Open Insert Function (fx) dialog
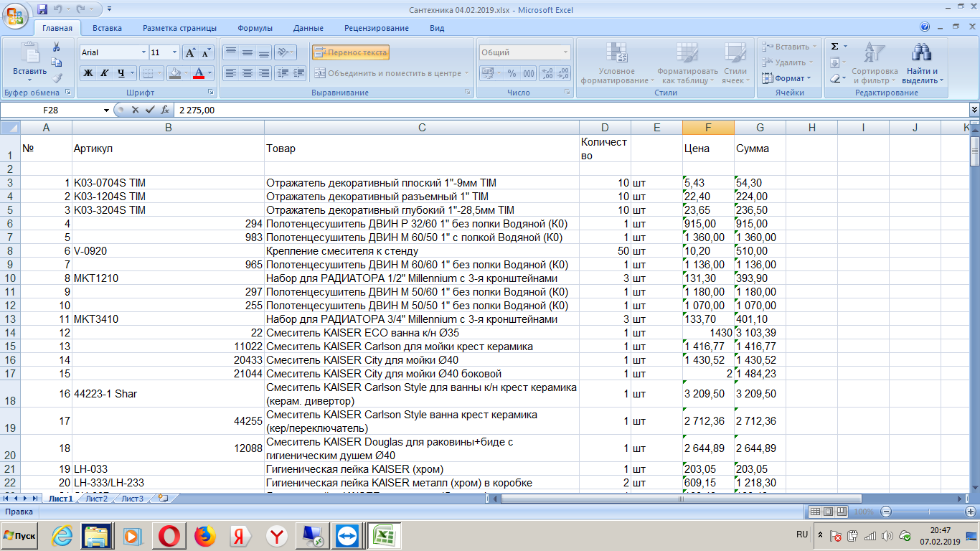 (165, 110)
